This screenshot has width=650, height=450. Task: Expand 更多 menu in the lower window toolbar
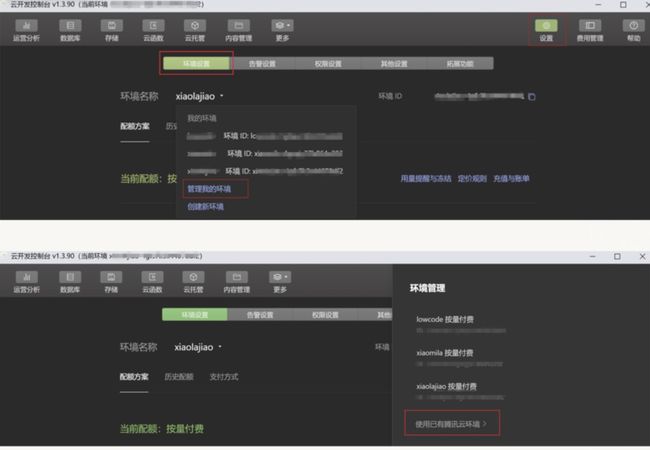[280, 282]
